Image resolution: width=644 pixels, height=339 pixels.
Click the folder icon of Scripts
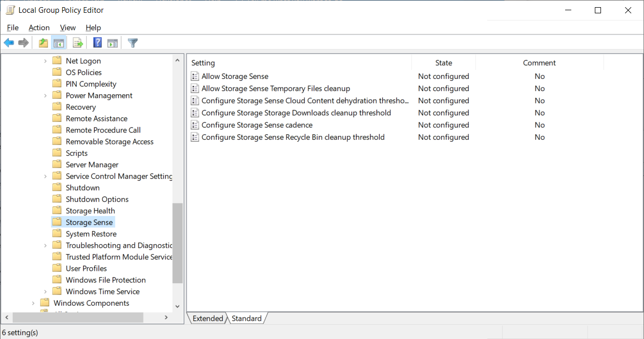[57, 153]
